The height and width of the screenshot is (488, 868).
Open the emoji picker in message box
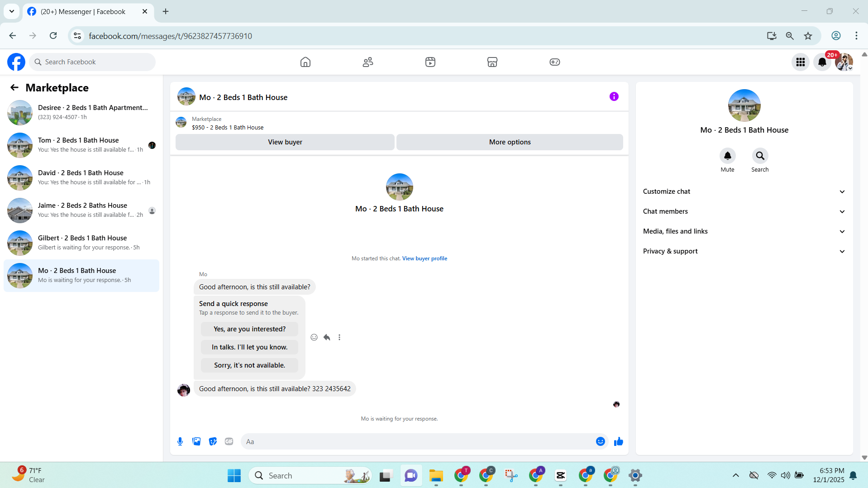(x=601, y=441)
